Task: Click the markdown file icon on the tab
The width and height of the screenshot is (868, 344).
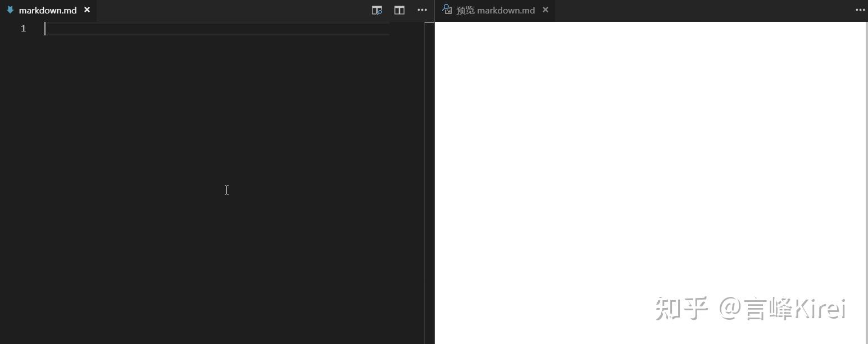Action: [x=10, y=10]
